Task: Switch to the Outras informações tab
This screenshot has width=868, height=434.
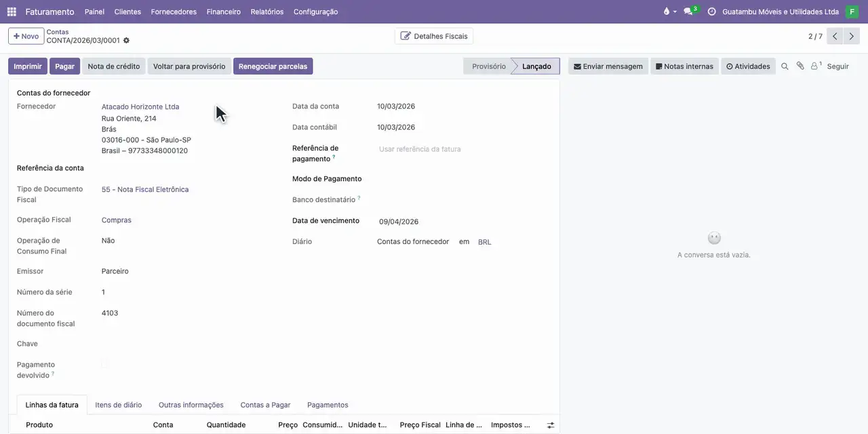Action: 191,405
